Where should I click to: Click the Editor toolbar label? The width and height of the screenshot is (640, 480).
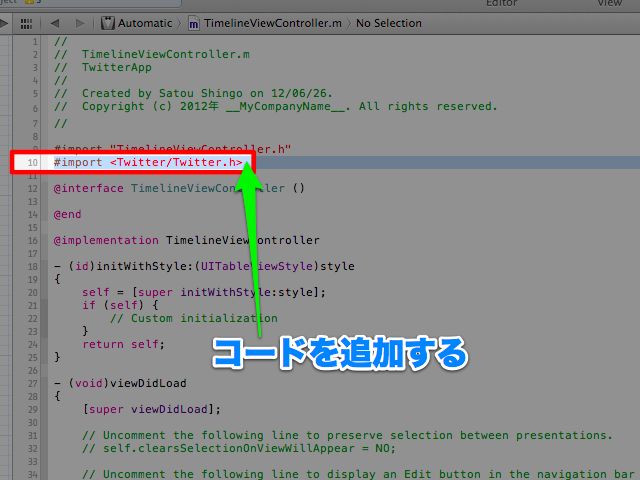pos(502,3)
